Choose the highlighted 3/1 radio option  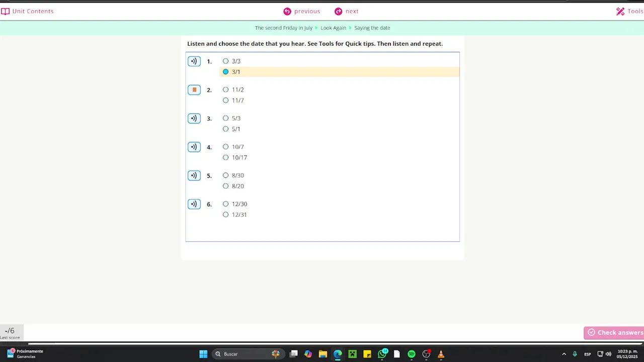tap(225, 72)
